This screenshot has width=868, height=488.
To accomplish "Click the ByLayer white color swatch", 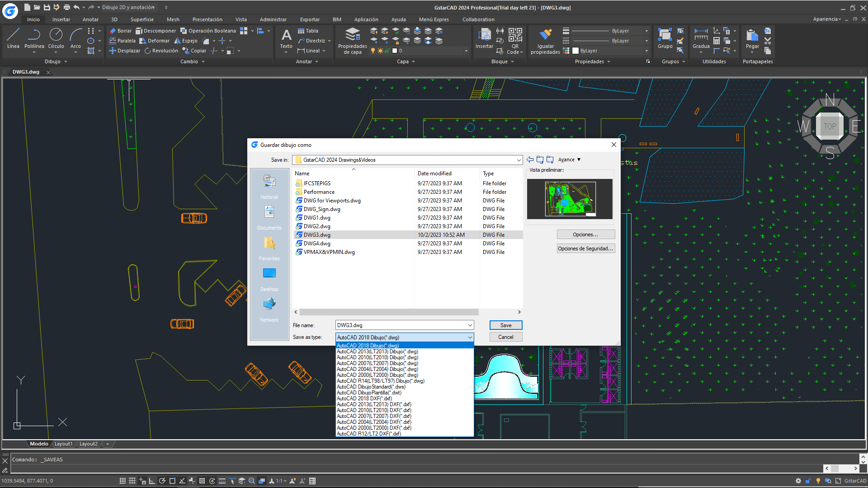I will coord(576,51).
